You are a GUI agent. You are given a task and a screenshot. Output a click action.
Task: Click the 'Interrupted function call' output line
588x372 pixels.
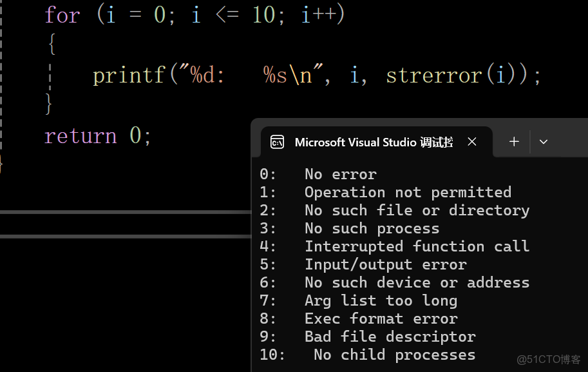[417, 246]
